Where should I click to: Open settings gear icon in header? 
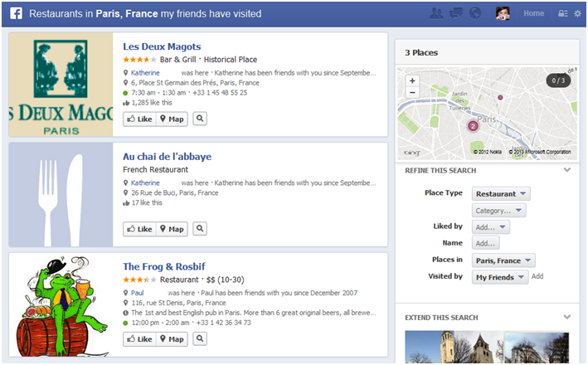(x=577, y=13)
